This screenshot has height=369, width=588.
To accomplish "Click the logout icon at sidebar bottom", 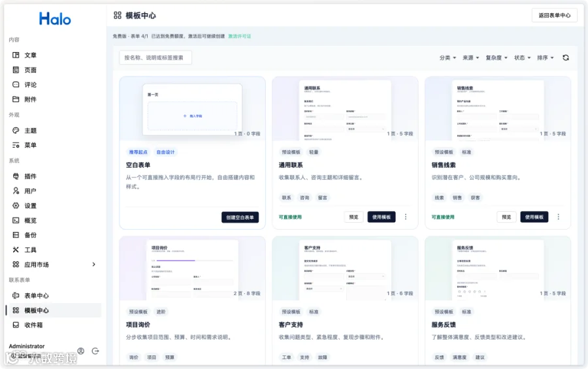I will (x=95, y=351).
